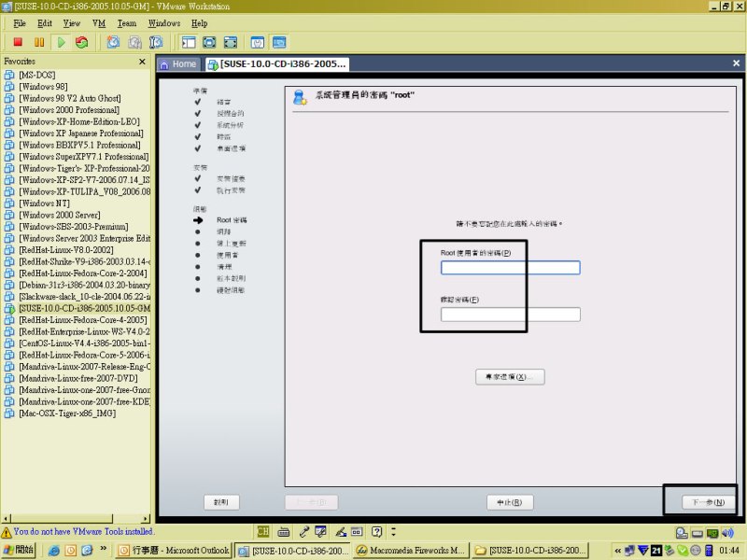747x560 pixels.
Task: Open the SUSE folder taskbar button
Action: (530, 551)
